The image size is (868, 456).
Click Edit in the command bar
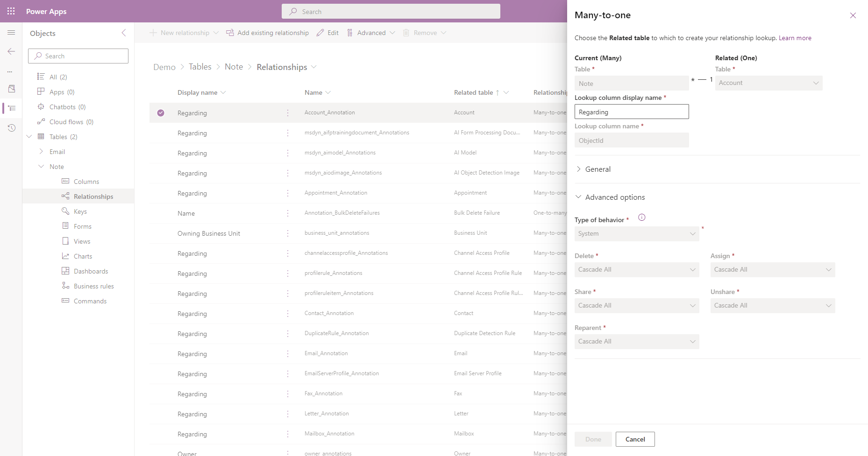[x=327, y=33]
